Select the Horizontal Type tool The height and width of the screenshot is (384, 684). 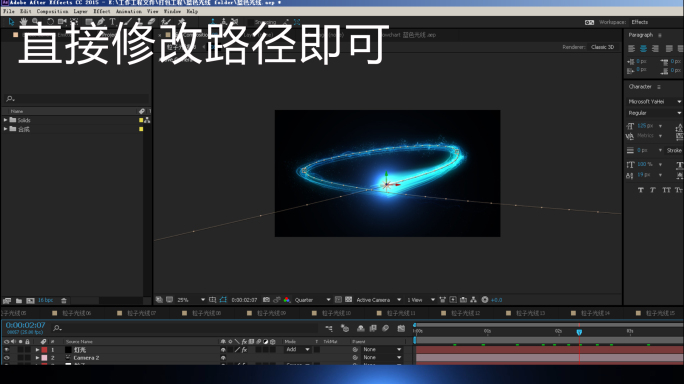[x=113, y=21]
